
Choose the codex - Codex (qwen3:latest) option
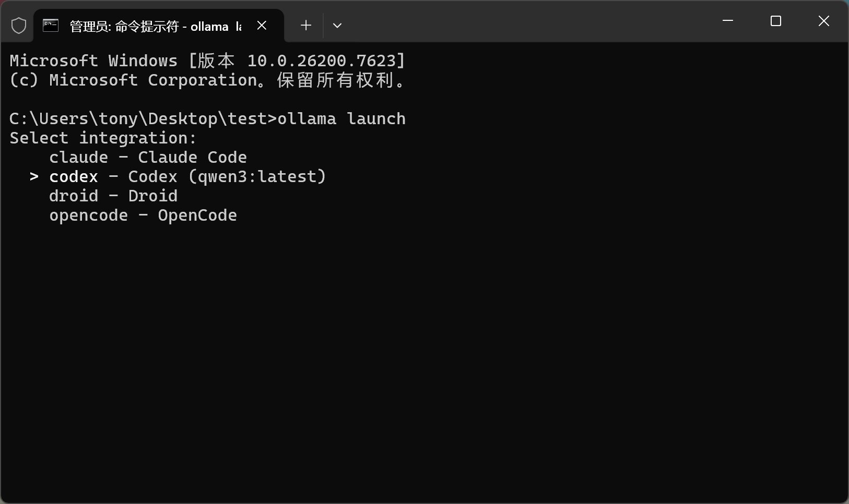coord(187,177)
